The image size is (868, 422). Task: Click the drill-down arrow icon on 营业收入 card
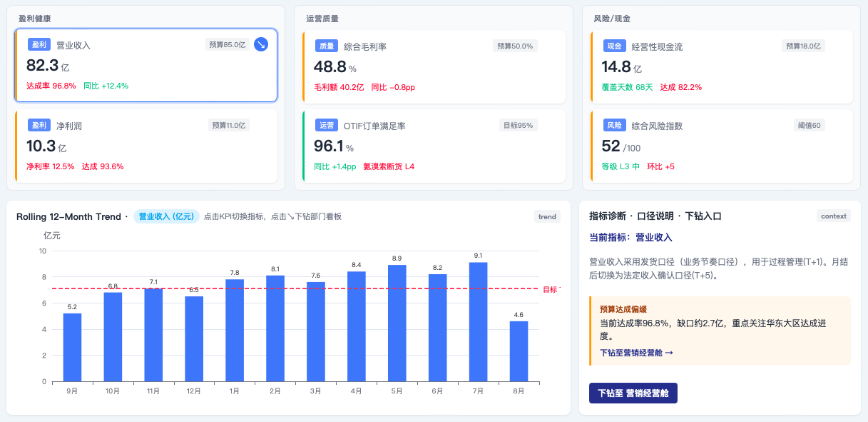point(261,44)
